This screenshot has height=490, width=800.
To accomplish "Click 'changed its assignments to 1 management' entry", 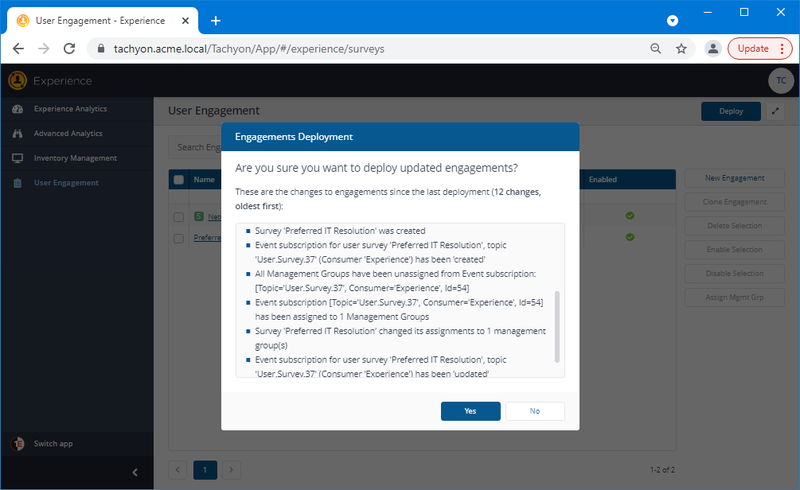I will pyautogui.click(x=401, y=338).
